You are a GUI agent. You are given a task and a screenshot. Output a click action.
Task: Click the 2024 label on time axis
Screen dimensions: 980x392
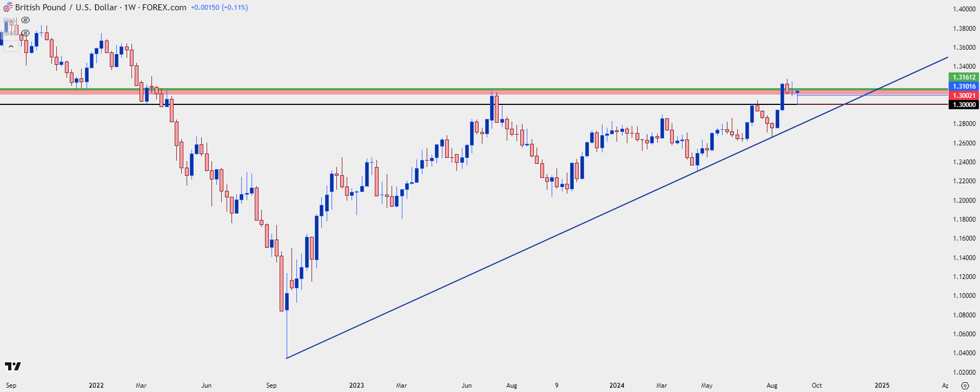[x=617, y=386]
